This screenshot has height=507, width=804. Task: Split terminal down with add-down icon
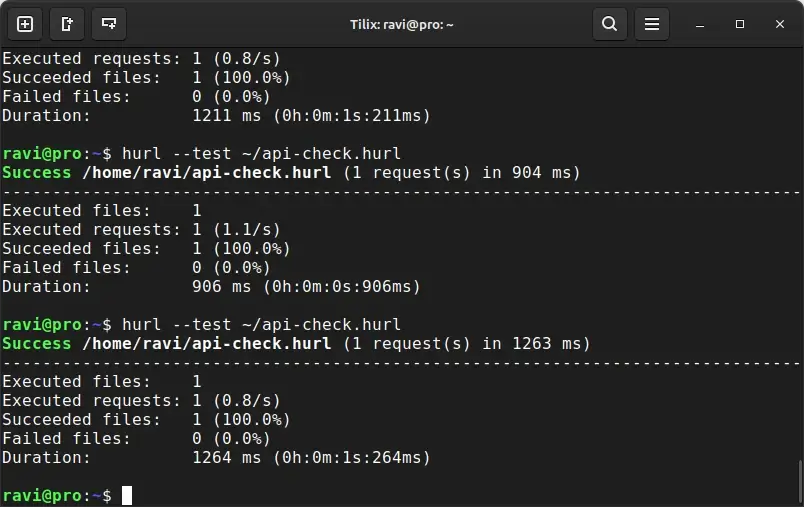[x=109, y=24]
